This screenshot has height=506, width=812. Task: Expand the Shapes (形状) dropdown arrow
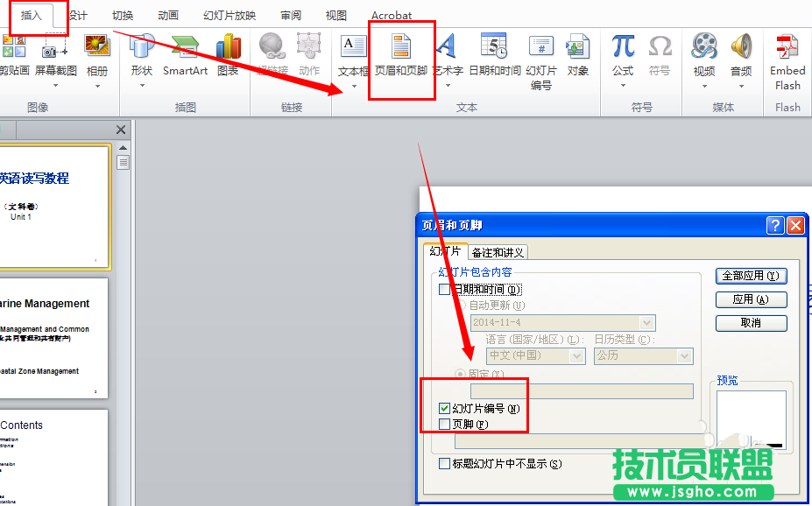click(142, 86)
